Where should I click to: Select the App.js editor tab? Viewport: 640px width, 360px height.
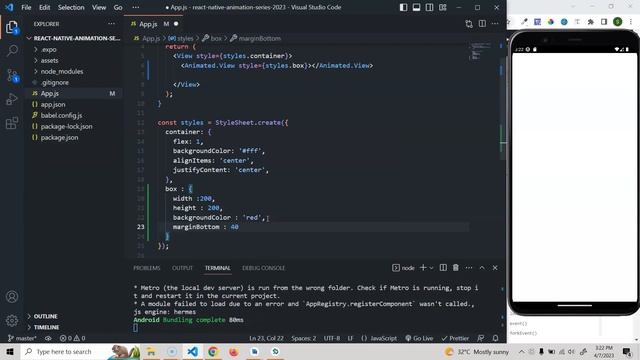pyautogui.click(x=153, y=24)
